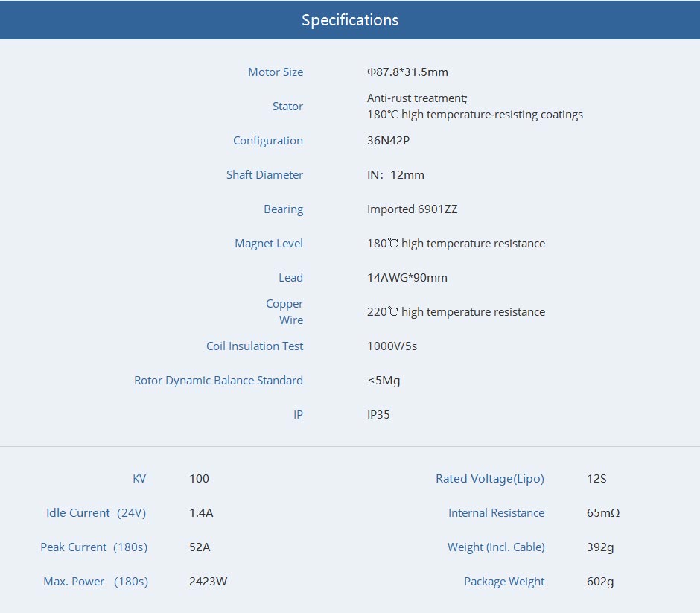Click the Imported 6901ZZ value
Viewport: 700px width, 613px height.
click(x=412, y=209)
